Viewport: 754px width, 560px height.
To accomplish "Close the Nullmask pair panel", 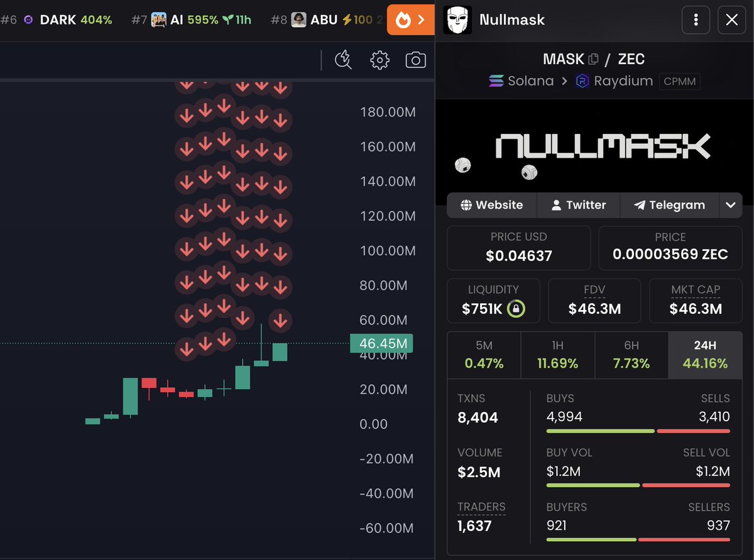I will [x=732, y=20].
